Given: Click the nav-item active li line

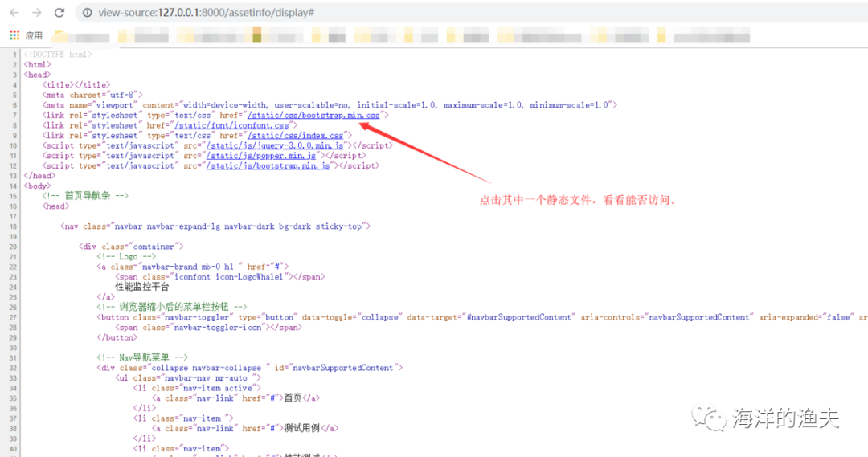Looking at the screenshot, I should pyautogui.click(x=197, y=388).
